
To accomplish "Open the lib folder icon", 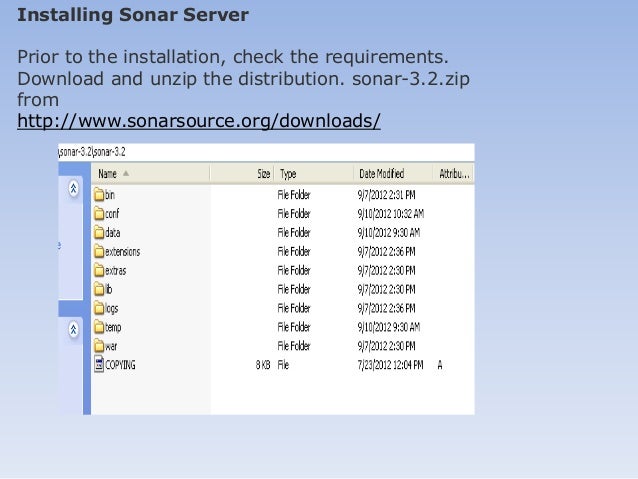I will 99,289.
